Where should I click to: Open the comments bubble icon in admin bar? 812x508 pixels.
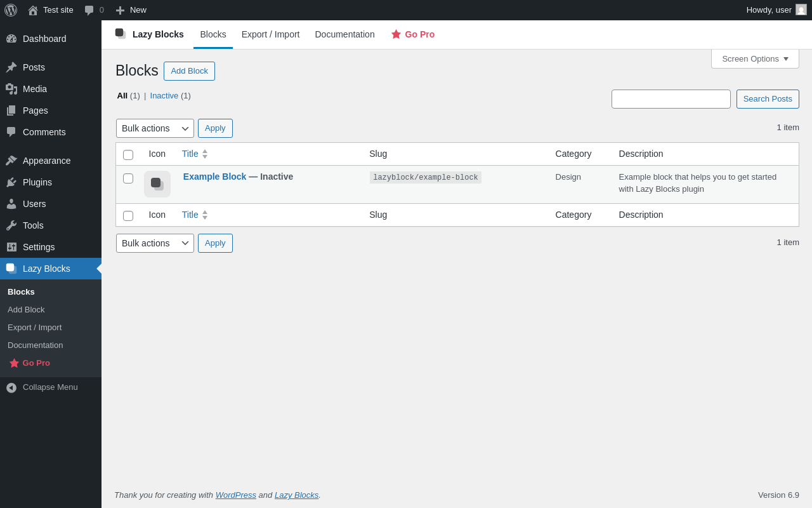89,10
